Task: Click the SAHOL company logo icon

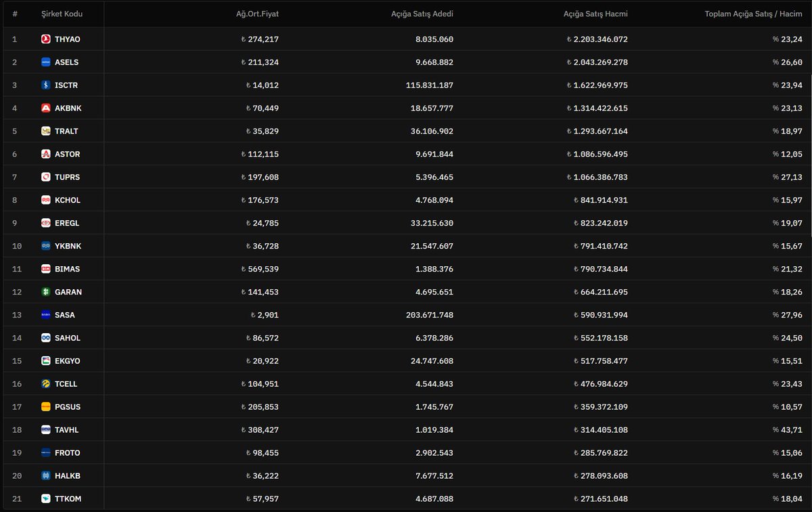Action: (46, 339)
